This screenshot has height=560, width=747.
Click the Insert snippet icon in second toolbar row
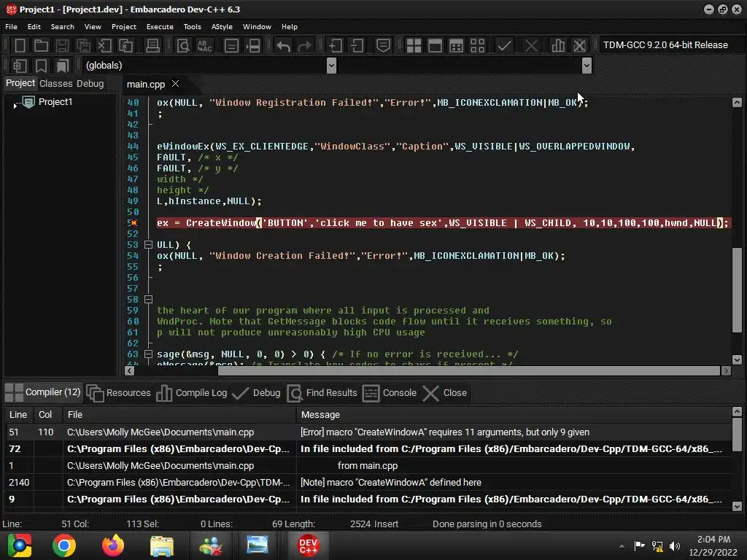[20, 66]
